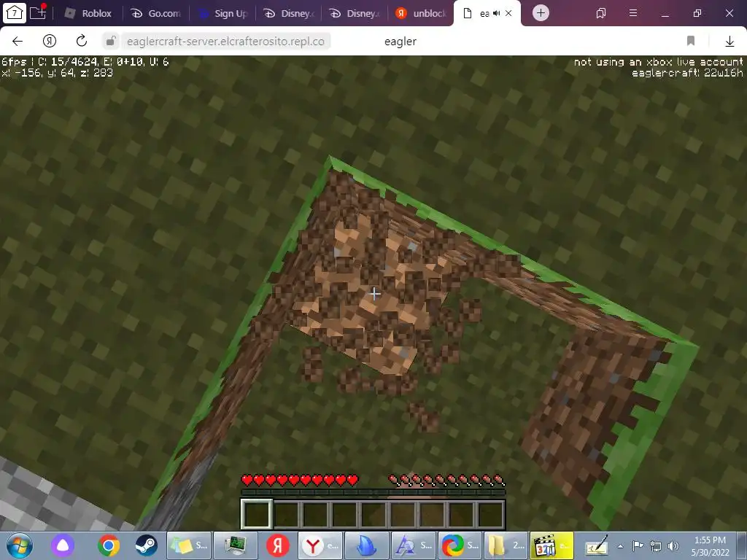Viewport: 747px width, 560px height.
Task: Close the active eagler tab
Action: (508, 13)
